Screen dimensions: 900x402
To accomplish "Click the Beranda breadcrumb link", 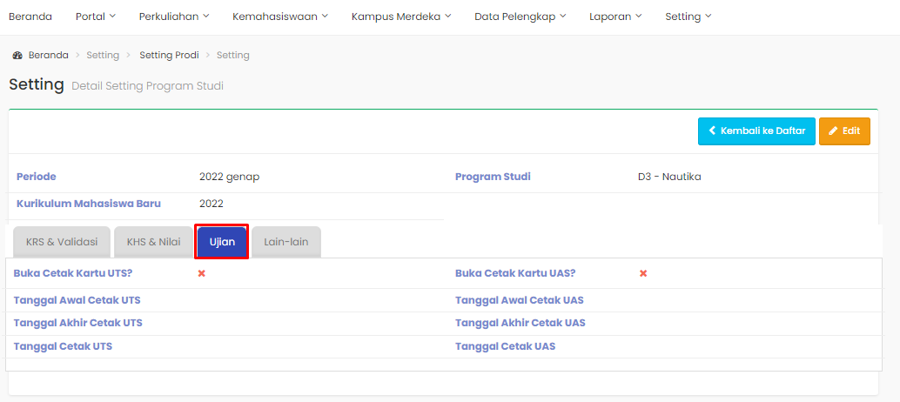I will click(48, 55).
